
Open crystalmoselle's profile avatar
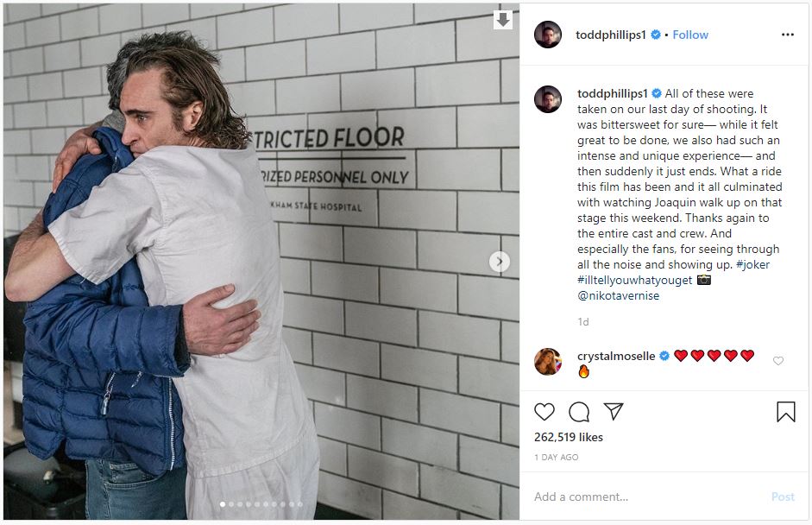548,361
